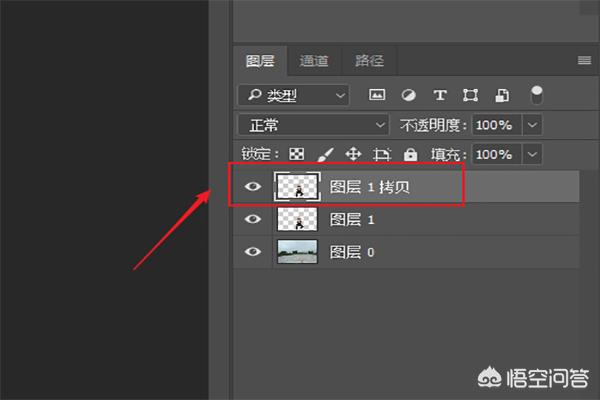Open the 正常 blend mode dropdown

coord(313,125)
